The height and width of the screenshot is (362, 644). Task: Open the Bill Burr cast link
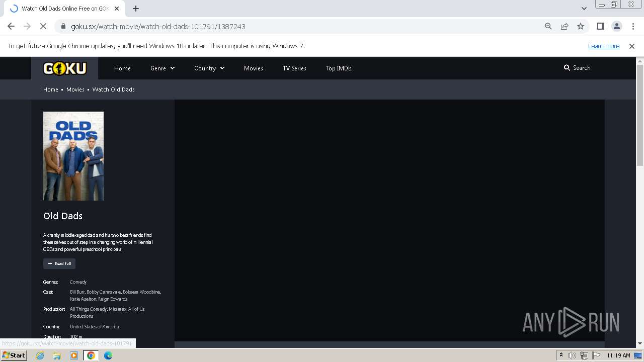(x=77, y=292)
